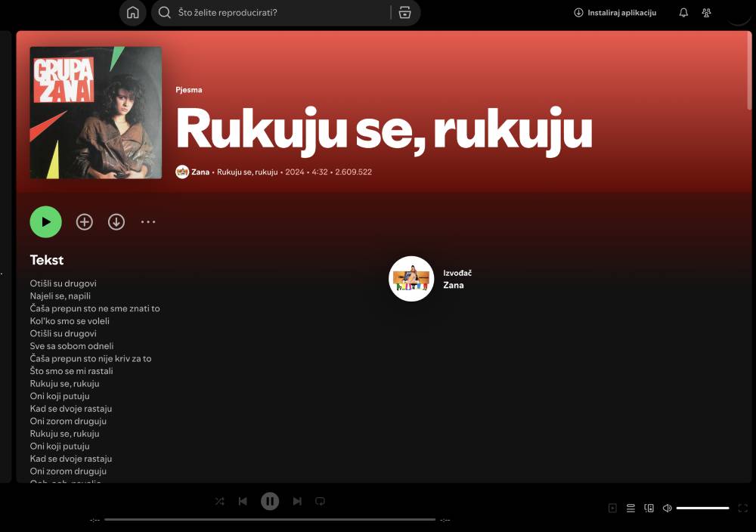Click lyric 'Sve sa sobom odneli'
The width and height of the screenshot is (756, 532).
[x=72, y=346]
